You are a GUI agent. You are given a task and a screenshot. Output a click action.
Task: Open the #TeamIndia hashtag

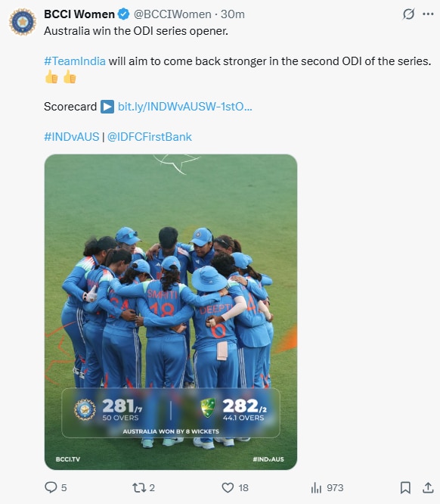[75, 61]
